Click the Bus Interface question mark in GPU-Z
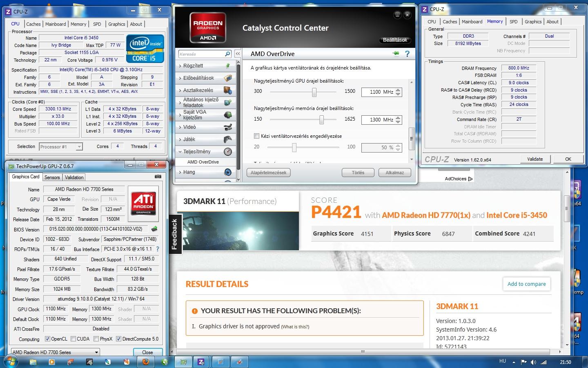The image size is (588, 368). (158, 249)
